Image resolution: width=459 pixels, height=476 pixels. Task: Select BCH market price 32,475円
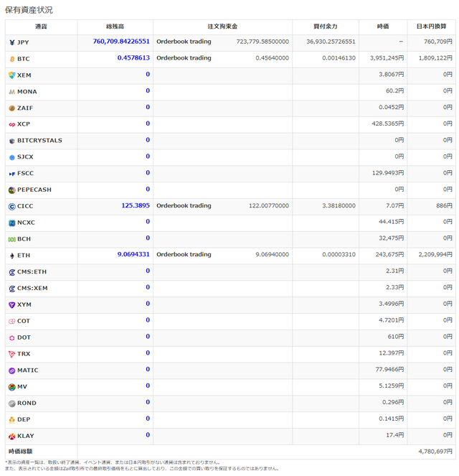tap(392, 238)
